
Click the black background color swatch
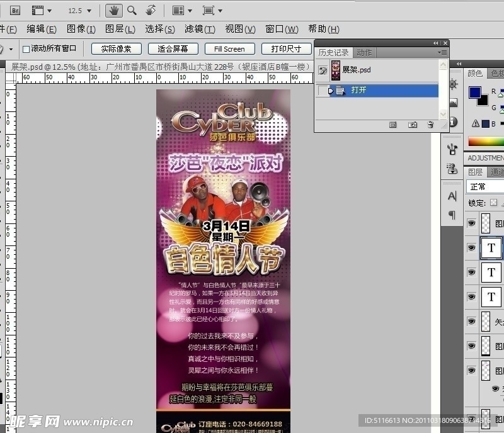[x=483, y=101]
